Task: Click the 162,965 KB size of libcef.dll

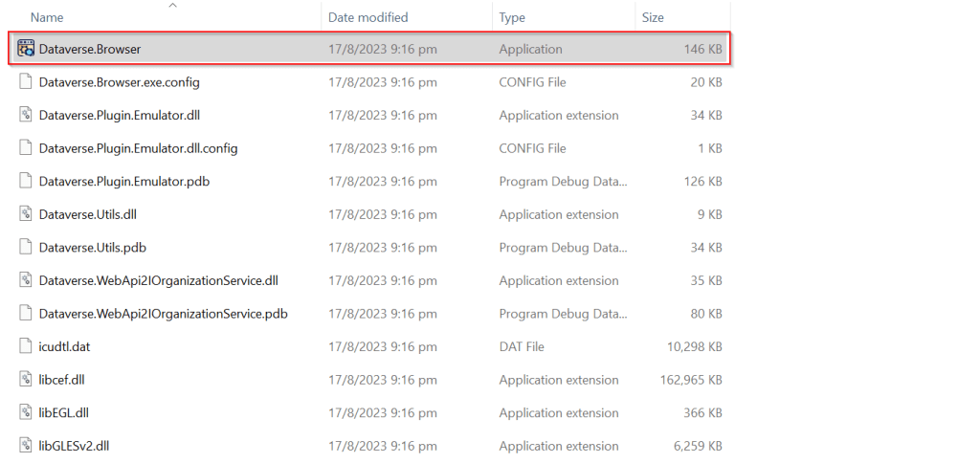Action: coord(690,380)
